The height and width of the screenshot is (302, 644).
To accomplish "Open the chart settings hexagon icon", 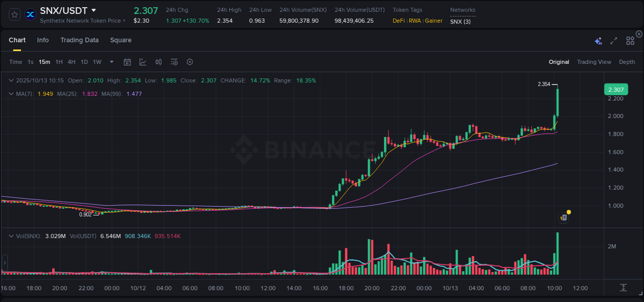I will [190, 61].
